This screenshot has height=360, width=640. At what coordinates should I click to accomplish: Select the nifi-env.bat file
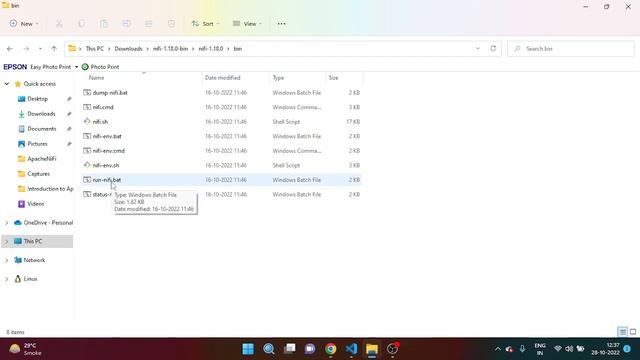[x=222, y=136]
